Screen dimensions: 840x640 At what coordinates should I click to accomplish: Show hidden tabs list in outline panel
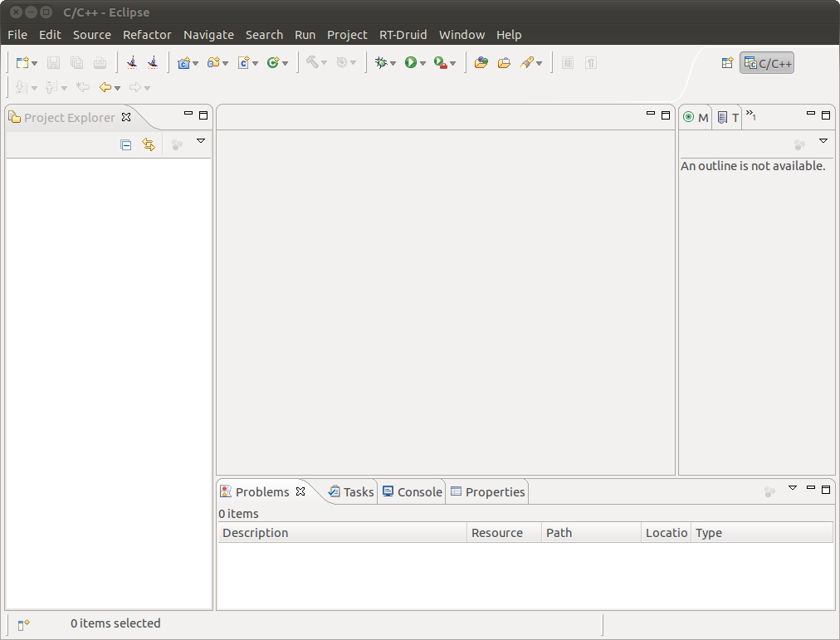(x=751, y=115)
